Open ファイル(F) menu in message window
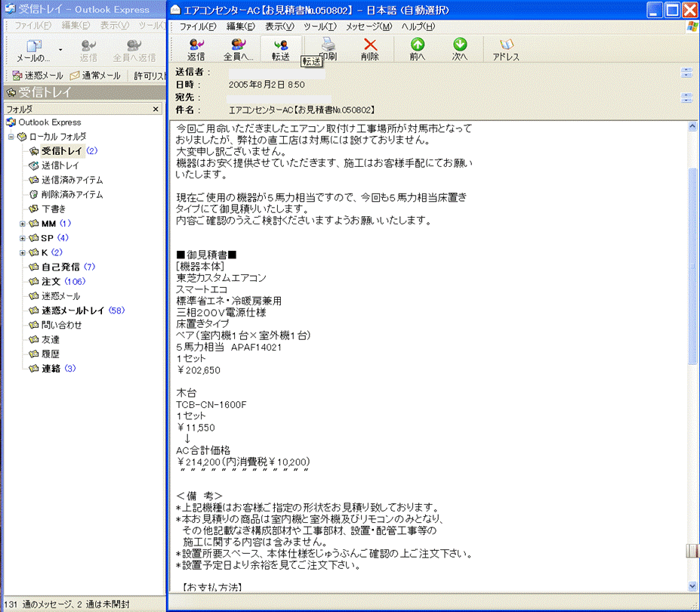 click(x=197, y=26)
